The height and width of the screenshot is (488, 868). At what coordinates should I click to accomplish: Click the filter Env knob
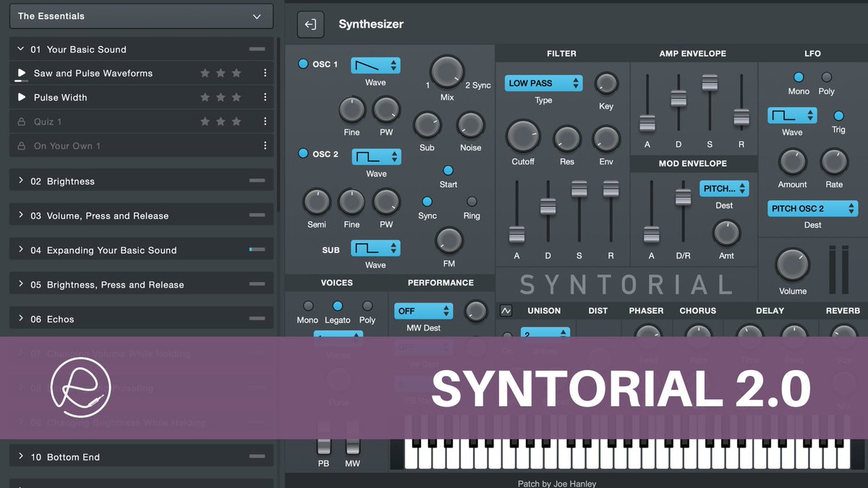coord(606,139)
